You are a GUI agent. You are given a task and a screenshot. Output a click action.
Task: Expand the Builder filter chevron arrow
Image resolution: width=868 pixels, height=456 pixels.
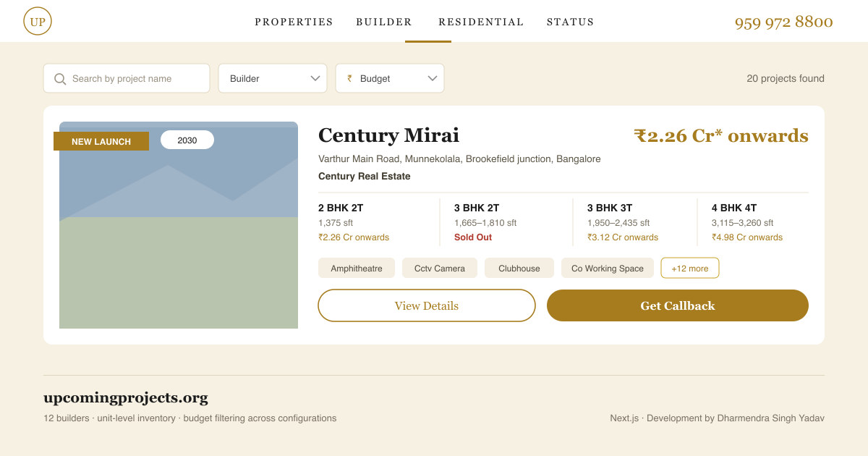coord(315,78)
